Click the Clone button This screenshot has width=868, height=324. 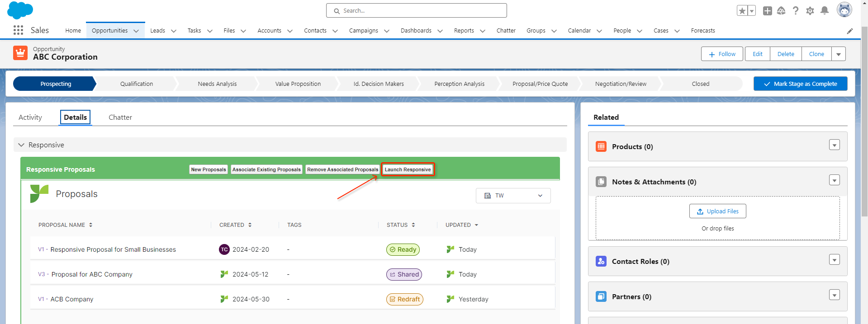point(816,54)
